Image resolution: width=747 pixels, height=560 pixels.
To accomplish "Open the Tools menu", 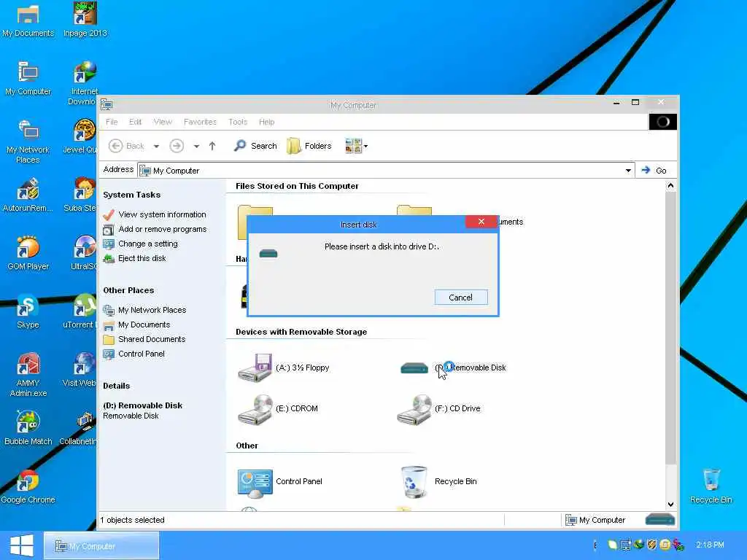I will pos(238,122).
